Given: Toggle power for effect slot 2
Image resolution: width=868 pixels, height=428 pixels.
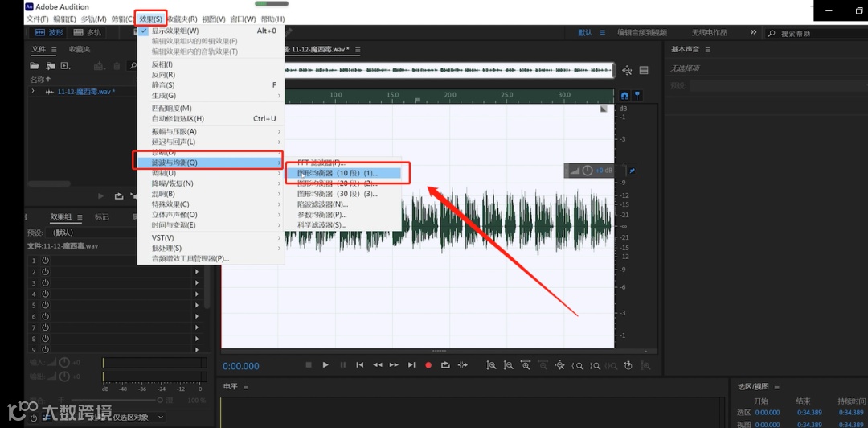Looking at the screenshot, I should click(x=45, y=272).
